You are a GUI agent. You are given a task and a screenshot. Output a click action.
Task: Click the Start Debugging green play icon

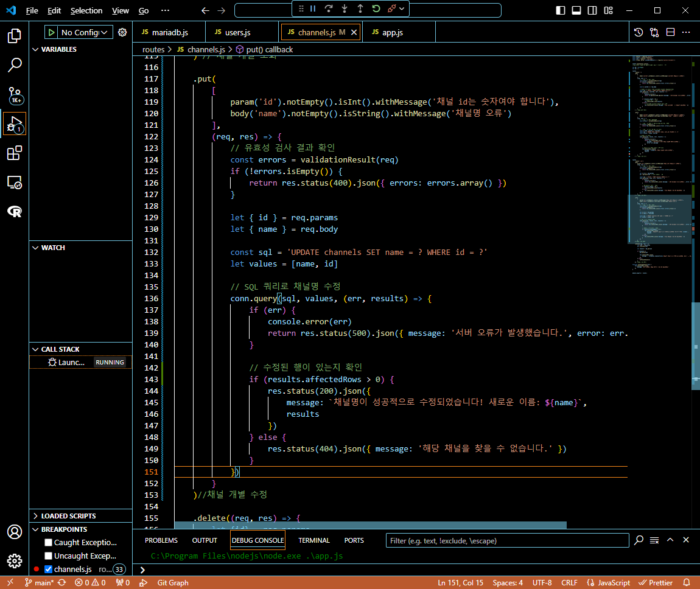pos(51,32)
